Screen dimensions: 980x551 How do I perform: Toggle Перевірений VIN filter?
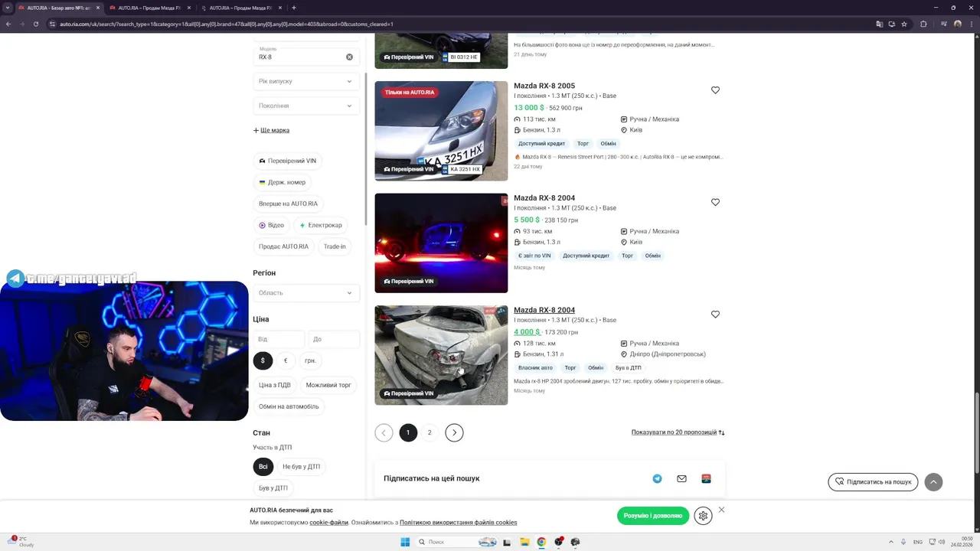click(287, 161)
